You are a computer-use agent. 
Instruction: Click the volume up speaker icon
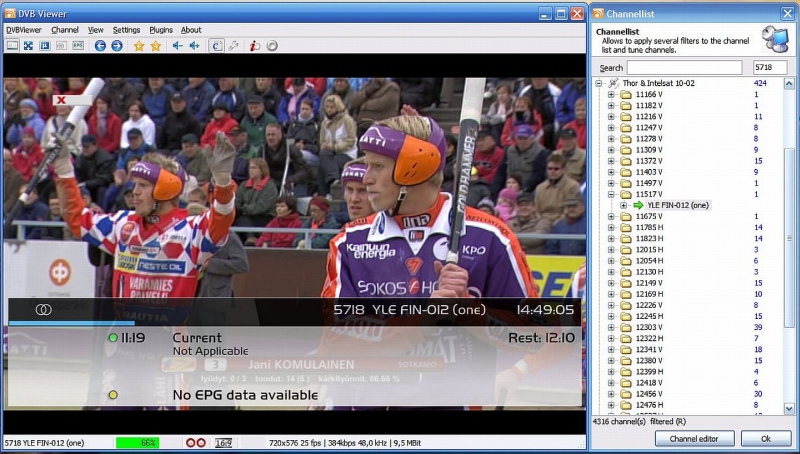click(x=194, y=46)
